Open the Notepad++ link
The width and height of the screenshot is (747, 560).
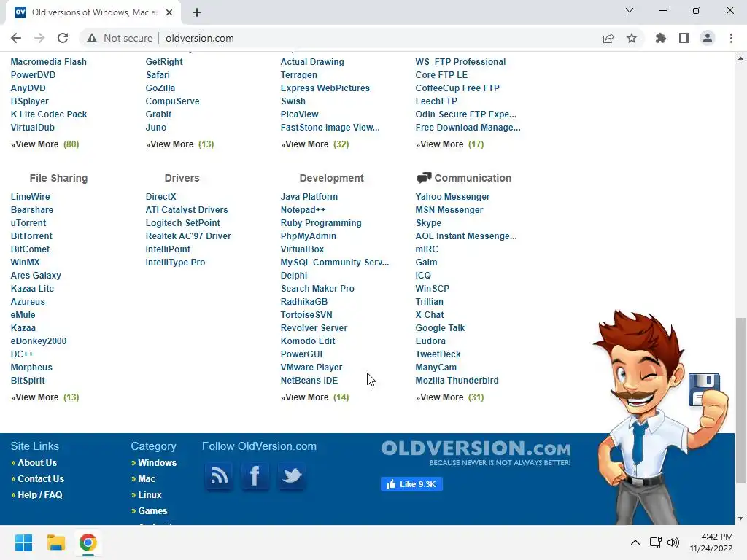[x=303, y=210]
